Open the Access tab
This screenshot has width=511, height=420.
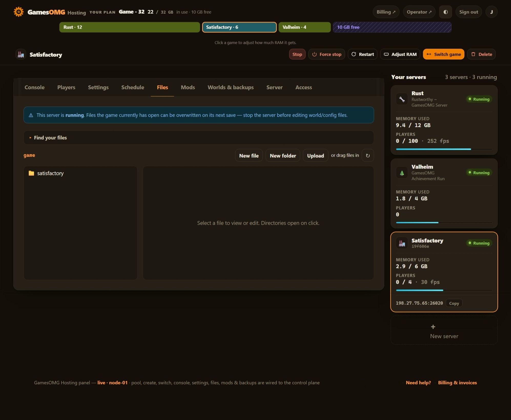tap(304, 87)
